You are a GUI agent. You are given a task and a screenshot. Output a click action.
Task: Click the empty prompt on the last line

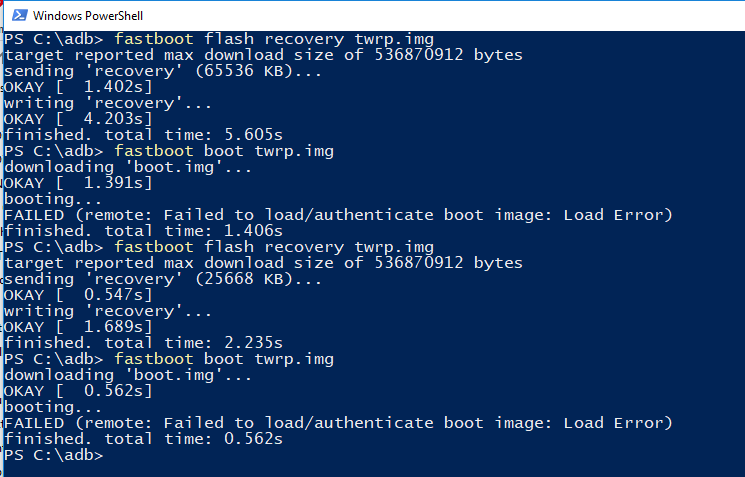(x=110, y=455)
